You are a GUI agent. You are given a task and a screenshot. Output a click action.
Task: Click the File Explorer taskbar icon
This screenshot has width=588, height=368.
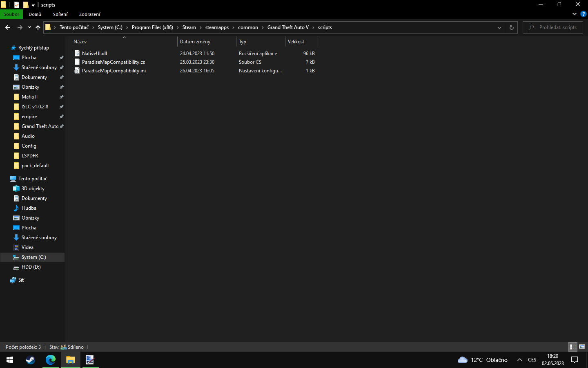pyautogui.click(x=71, y=360)
